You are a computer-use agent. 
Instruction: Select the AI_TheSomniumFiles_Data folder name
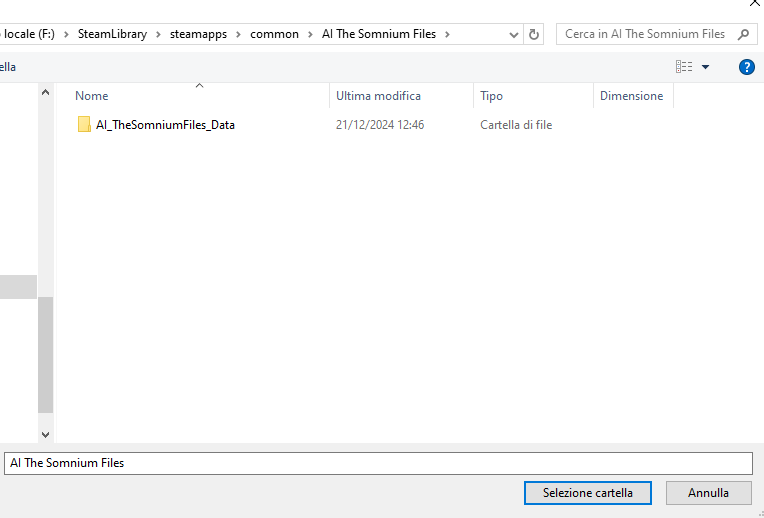[x=165, y=125]
